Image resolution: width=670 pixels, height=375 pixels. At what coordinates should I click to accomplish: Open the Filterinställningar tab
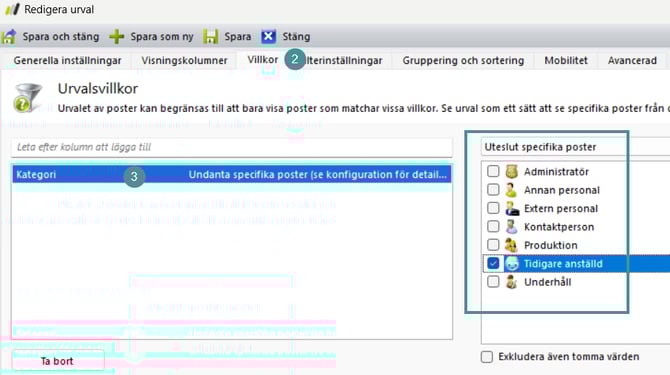pos(344,60)
